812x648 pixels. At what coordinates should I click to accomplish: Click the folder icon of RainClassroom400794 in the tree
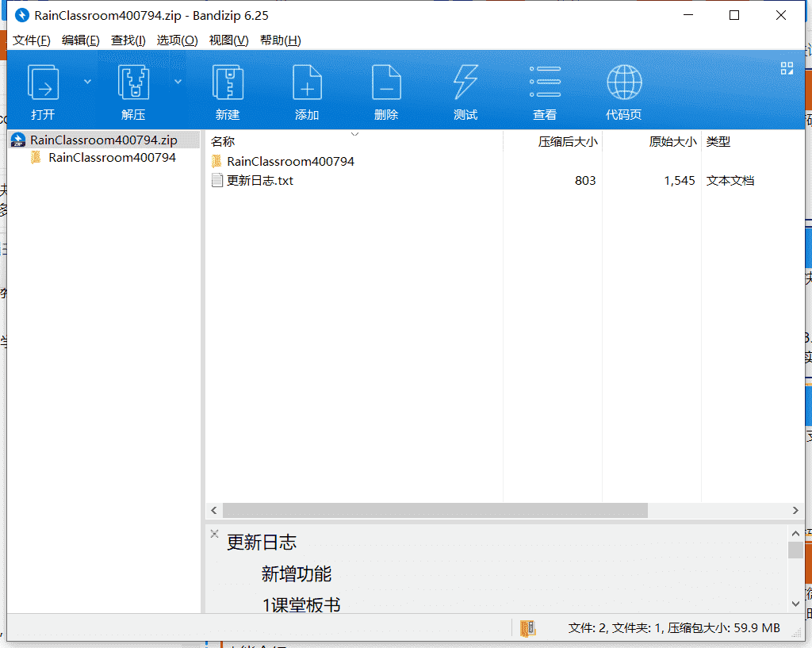pyautogui.click(x=36, y=158)
